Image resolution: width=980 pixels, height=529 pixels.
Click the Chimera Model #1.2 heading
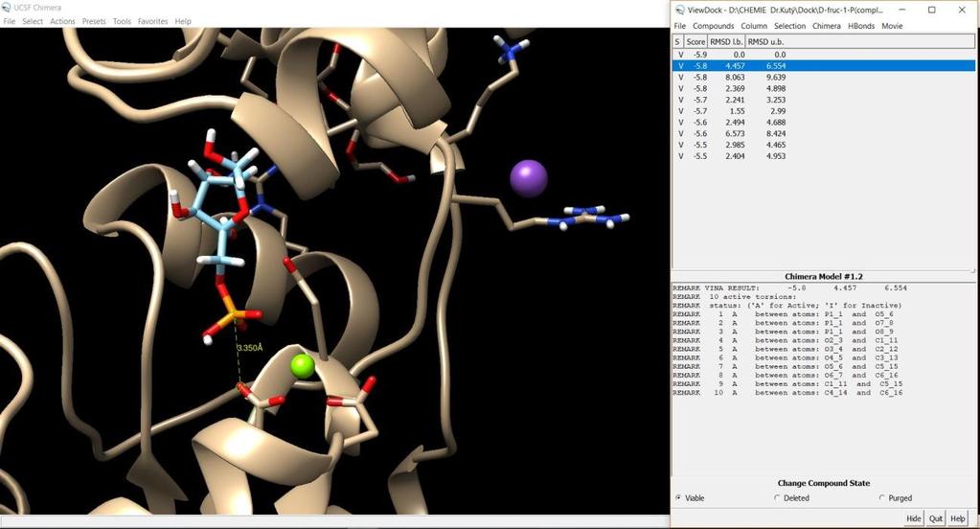824,276
